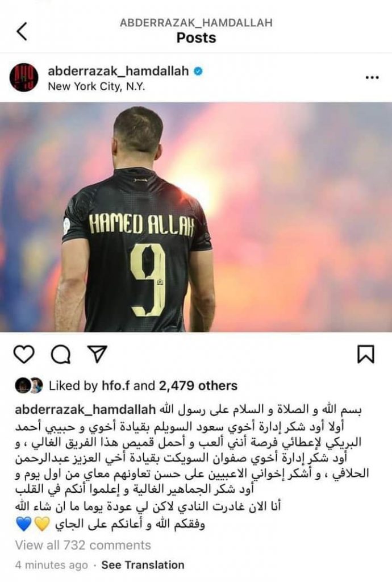
Task: Save the post with the bookmark icon
Action: point(366,354)
